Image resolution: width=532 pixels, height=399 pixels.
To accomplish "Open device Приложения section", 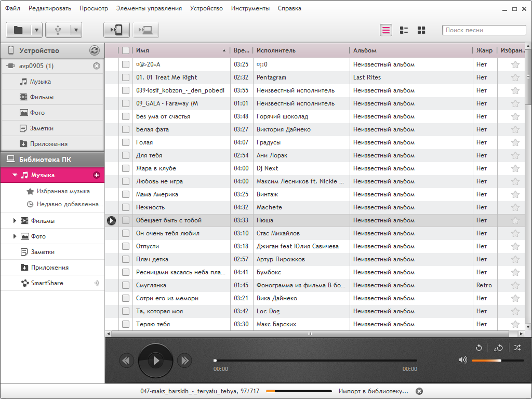I will (x=52, y=144).
